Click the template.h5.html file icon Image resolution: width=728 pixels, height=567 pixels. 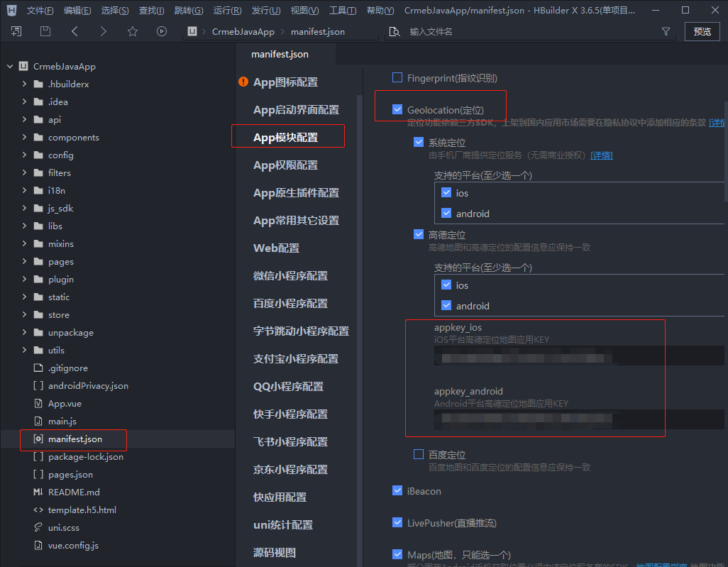(38, 510)
